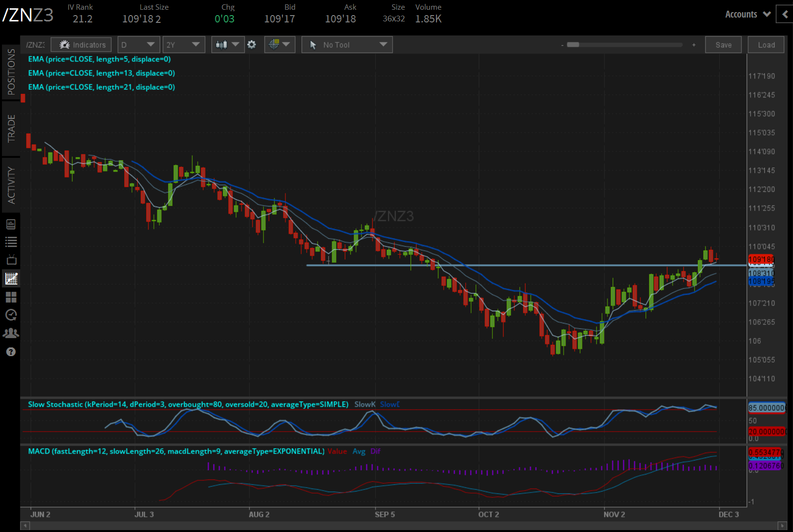
Task: Open the live TV icon in sidebar
Action: coord(11,260)
